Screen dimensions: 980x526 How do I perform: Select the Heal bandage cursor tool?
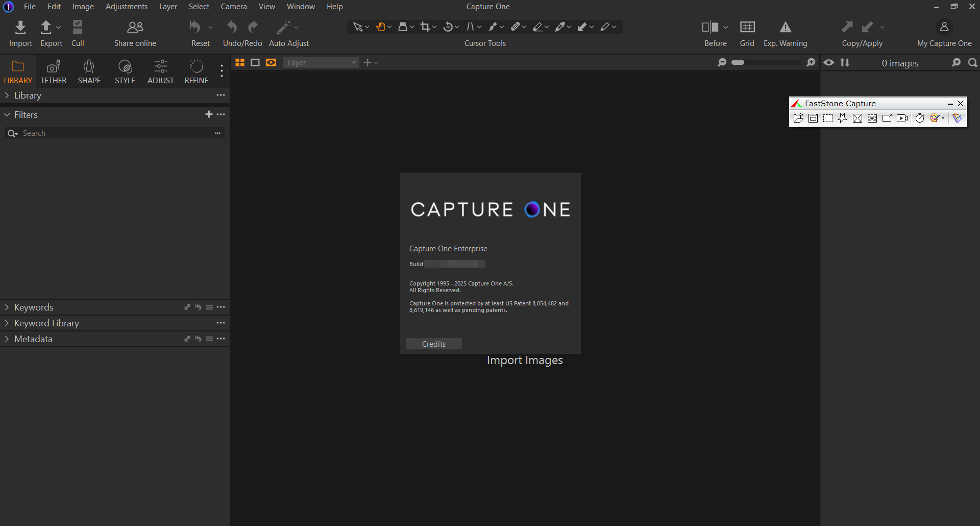click(516, 27)
